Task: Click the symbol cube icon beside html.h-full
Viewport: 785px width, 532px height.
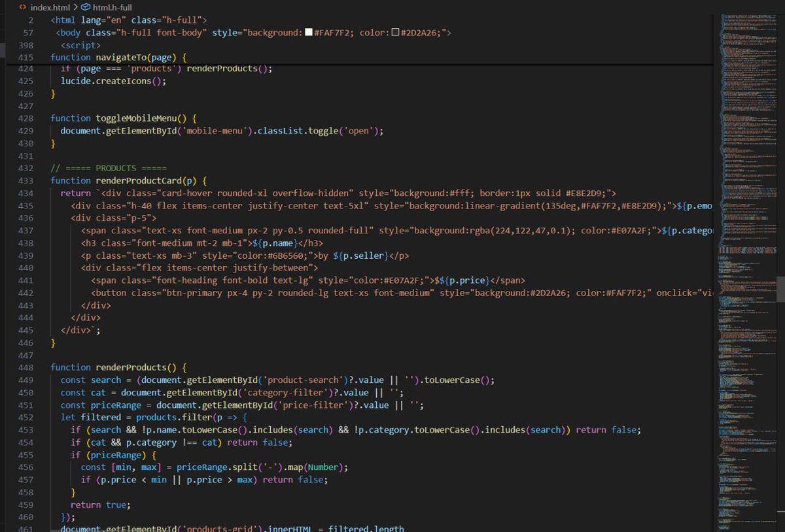Action: coord(86,7)
